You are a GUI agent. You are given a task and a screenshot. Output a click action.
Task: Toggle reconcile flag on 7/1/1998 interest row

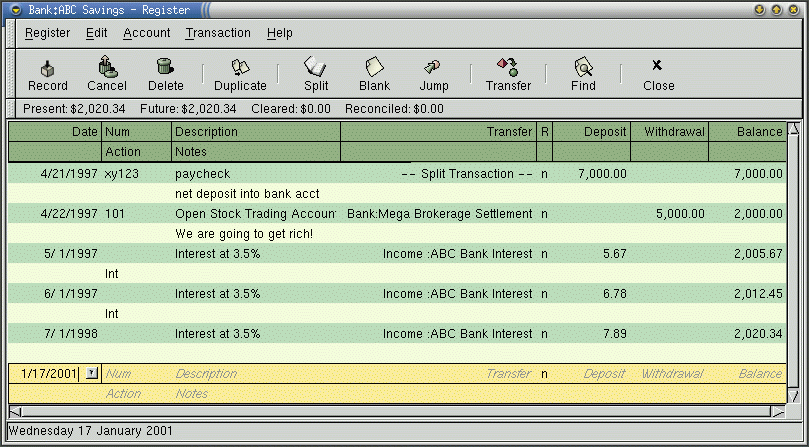[544, 334]
